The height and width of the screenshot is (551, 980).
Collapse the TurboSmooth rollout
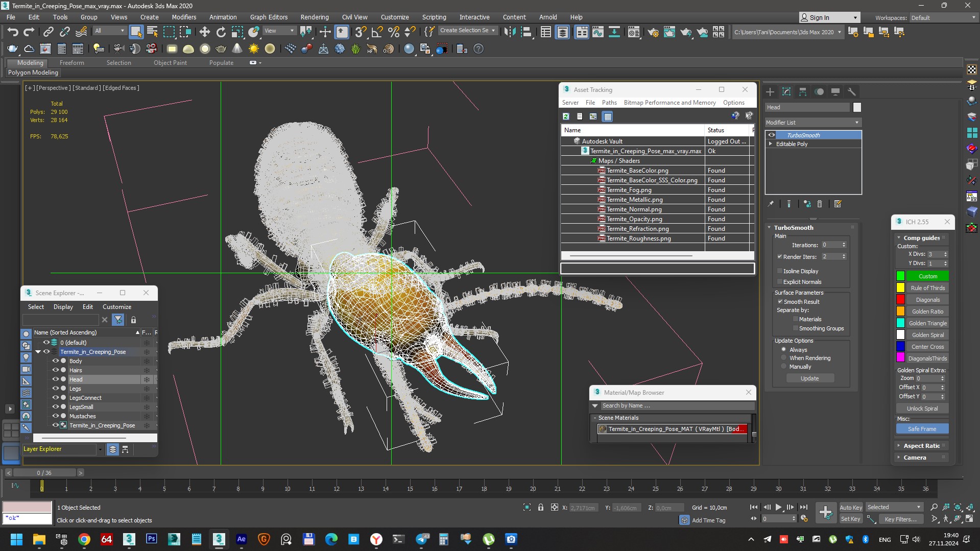pos(770,228)
